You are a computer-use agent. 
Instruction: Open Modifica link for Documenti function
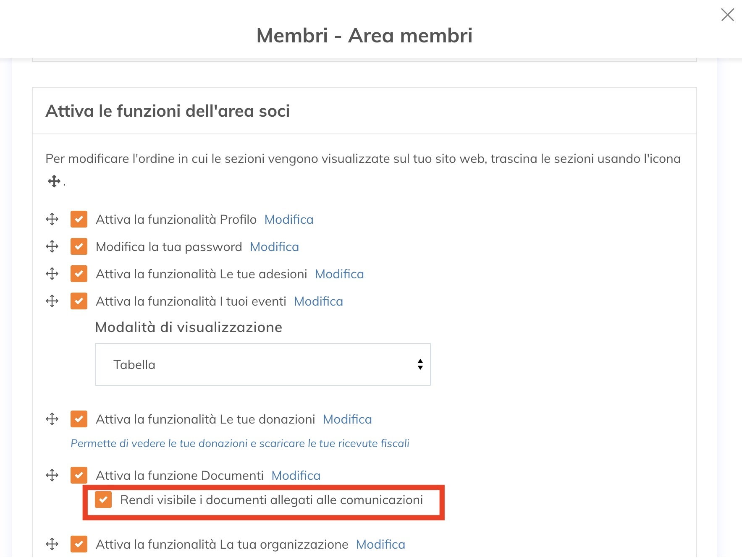coord(296,476)
